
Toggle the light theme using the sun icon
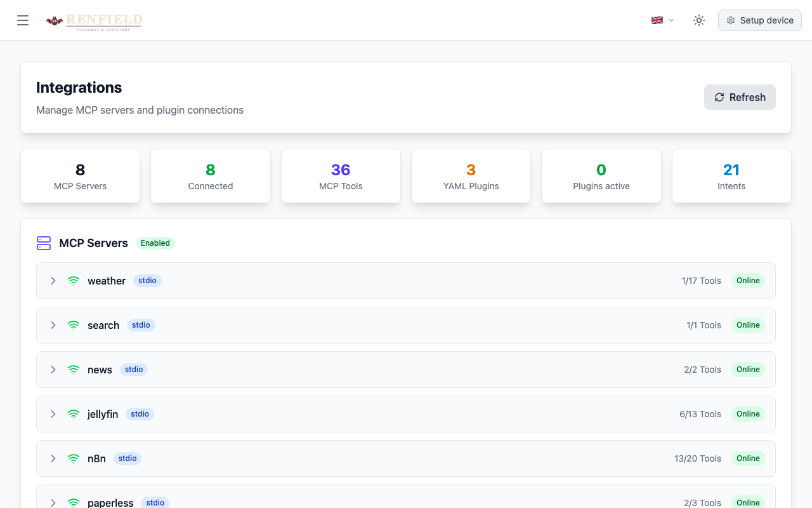tap(698, 20)
